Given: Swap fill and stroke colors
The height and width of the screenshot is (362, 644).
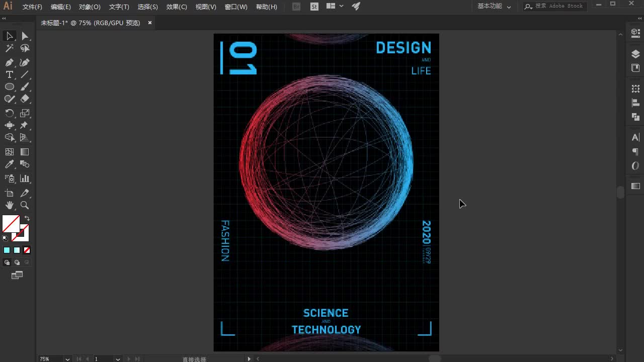Looking at the screenshot, I should pos(27,218).
